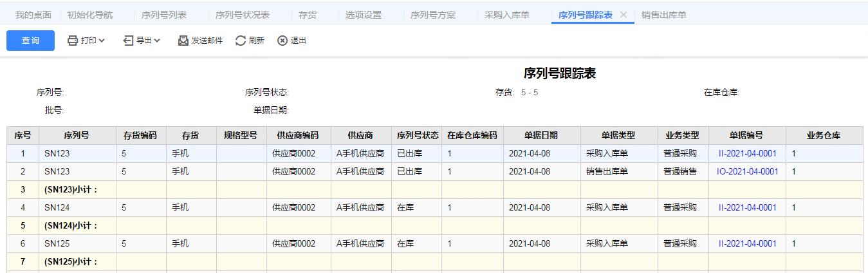Click the 退出 exit icon
The width and height of the screenshot is (868, 273).
[282, 41]
